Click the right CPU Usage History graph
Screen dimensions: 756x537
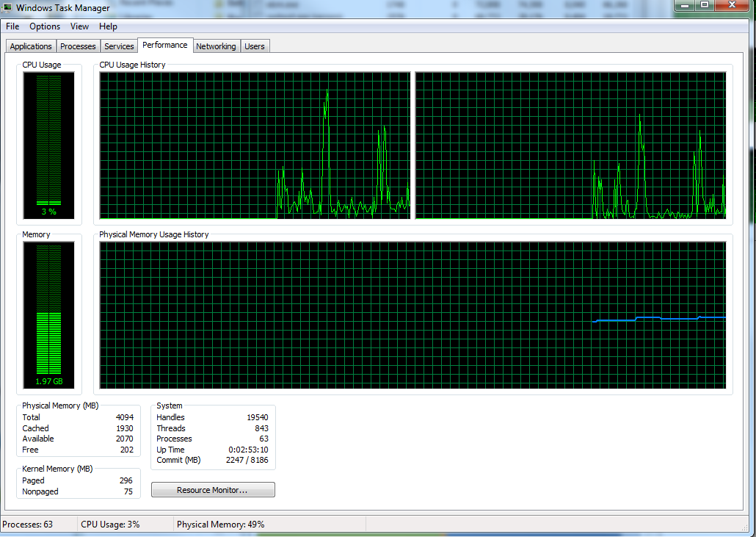(571, 145)
